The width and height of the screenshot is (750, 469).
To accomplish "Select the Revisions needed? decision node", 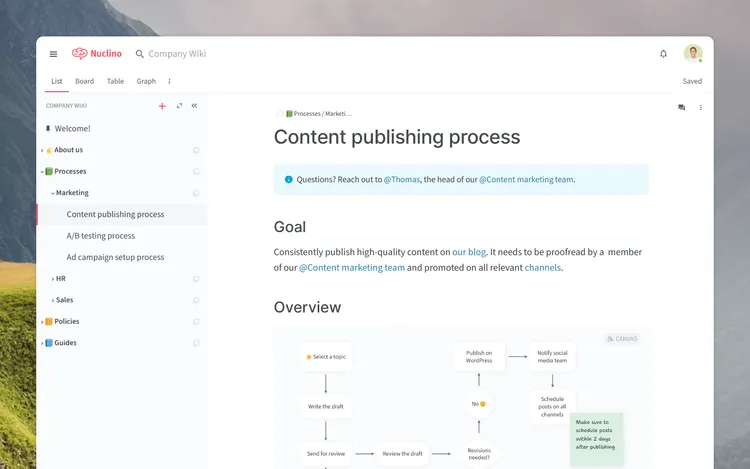I will coord(479,454).
